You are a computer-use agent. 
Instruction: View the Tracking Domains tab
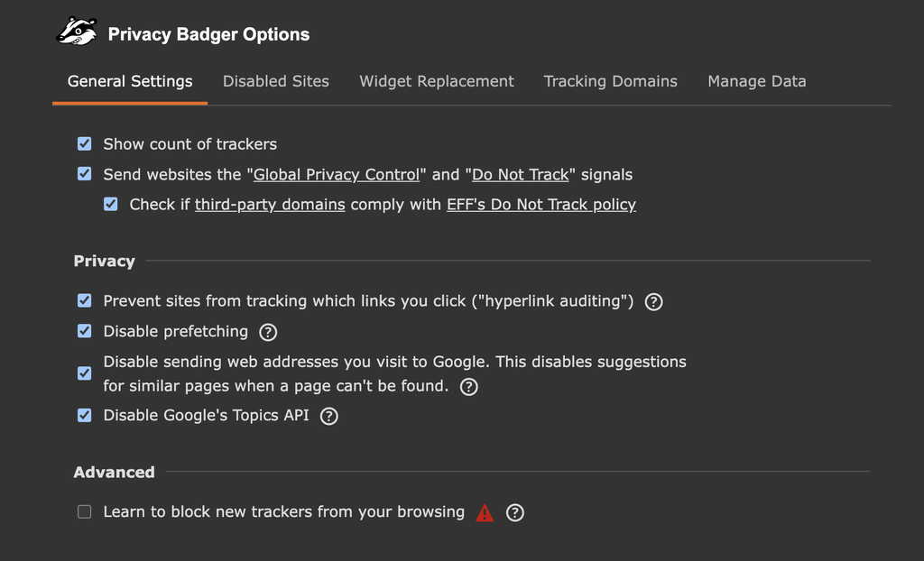pos(610,81)
